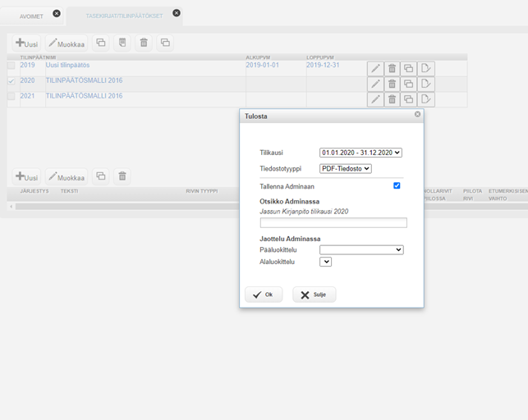528x420 pixels.
Task: Click the LOPPUPVM column header
Action: tap(320, 57)
